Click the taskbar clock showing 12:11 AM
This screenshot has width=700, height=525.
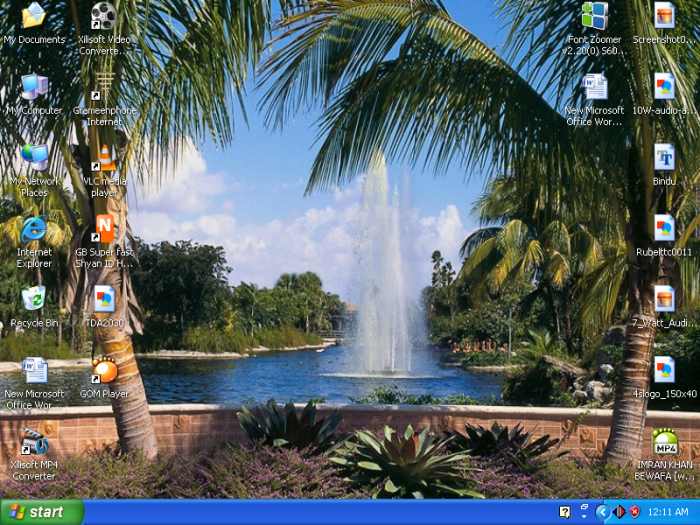click(669, 512)
